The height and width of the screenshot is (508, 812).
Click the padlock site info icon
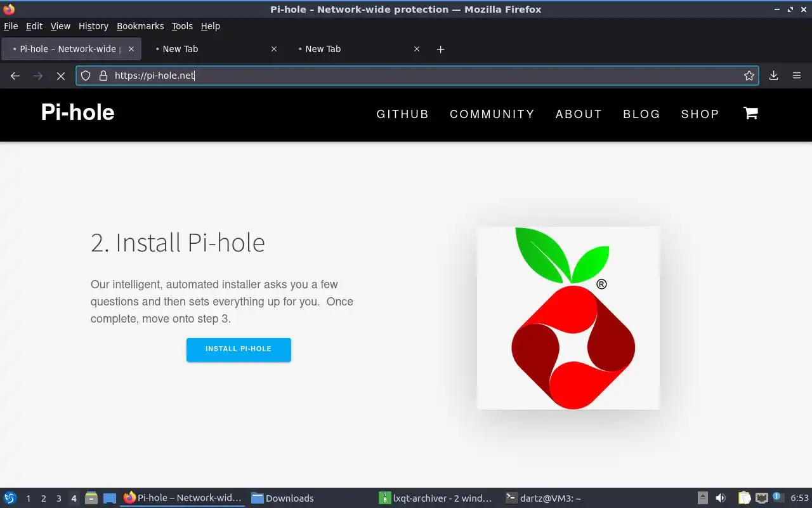103,76
